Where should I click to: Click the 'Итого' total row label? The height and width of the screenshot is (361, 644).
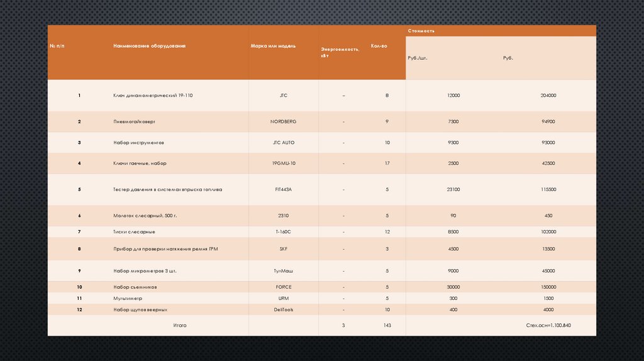179,325
